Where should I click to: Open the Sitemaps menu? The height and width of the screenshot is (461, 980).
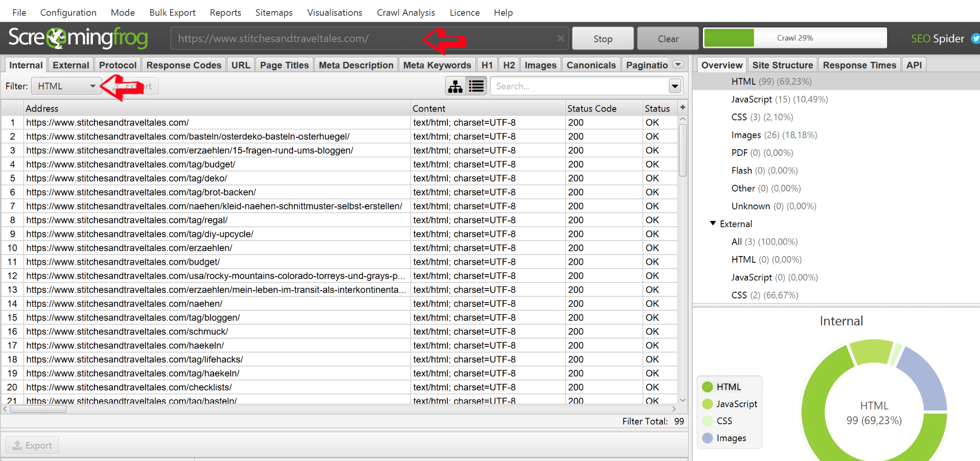pyautogui.click(x=274, y=12)
